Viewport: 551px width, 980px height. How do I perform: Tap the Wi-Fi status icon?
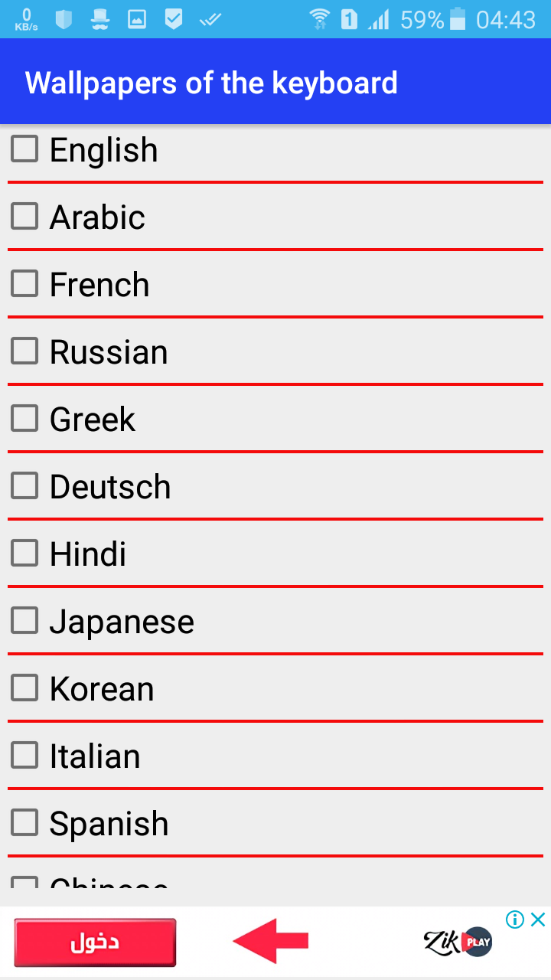320,19
